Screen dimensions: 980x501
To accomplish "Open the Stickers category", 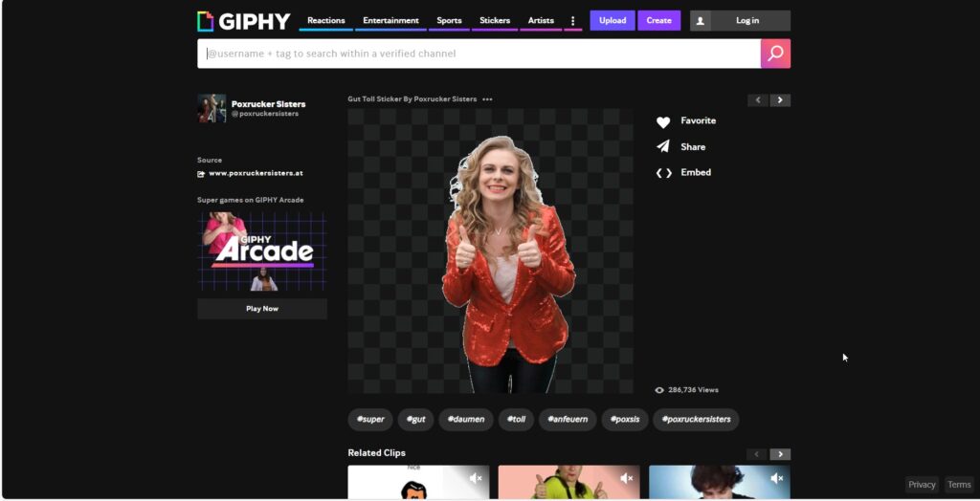I will tap(495, 21).
